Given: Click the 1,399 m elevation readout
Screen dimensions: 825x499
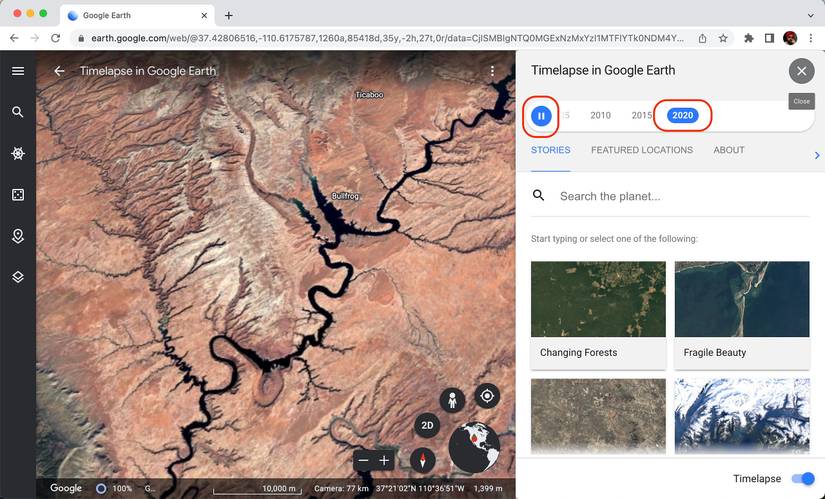Looking at the screenshot, I should 488,488.
